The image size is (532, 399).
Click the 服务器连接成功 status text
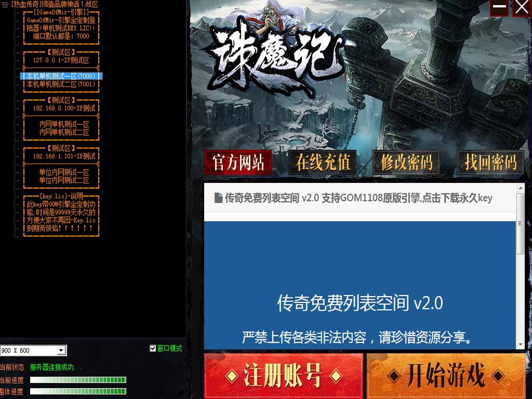[x=56, y=367]
